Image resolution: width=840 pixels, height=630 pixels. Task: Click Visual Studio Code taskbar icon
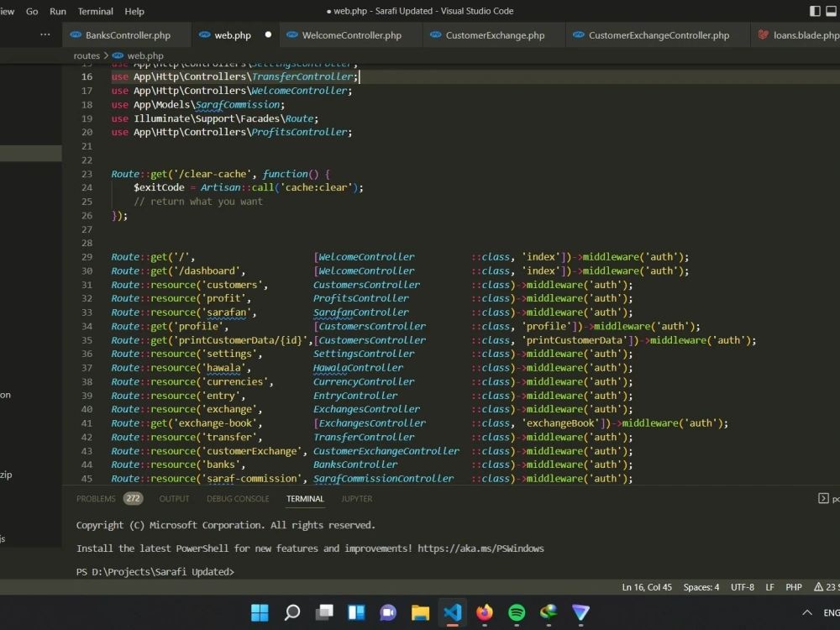[453, 612]
